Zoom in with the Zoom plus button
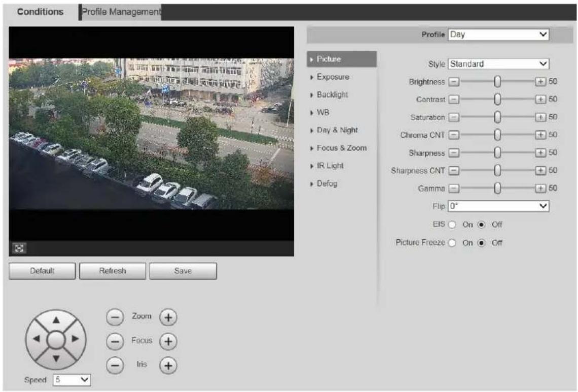Viewport: 578px width, 392px height. click(x=168, y=317)
